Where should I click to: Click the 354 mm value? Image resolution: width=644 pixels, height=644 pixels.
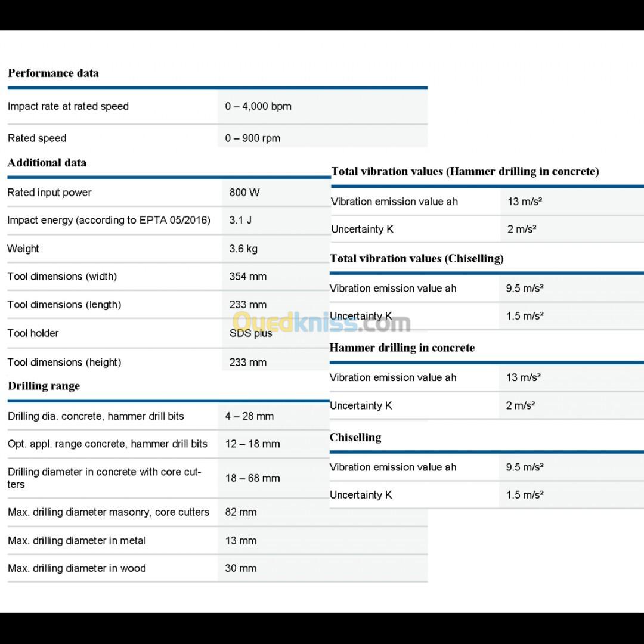click(x=247, y=277)
